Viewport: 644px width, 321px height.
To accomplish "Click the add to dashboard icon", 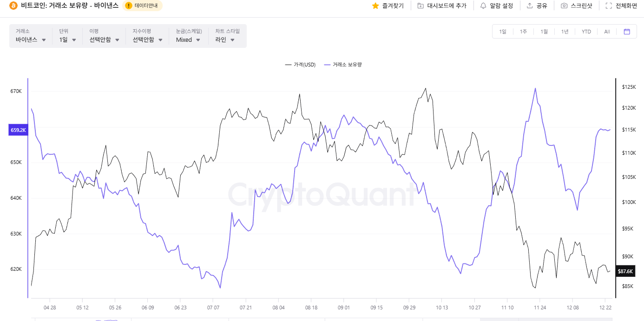I will 421,6.
